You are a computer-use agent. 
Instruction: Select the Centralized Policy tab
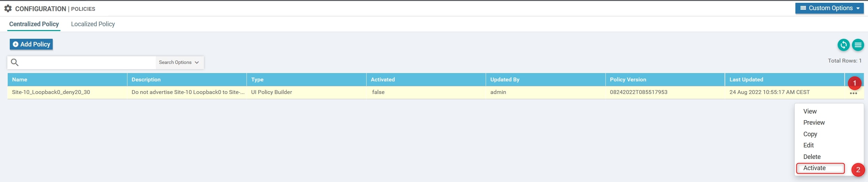34,24
